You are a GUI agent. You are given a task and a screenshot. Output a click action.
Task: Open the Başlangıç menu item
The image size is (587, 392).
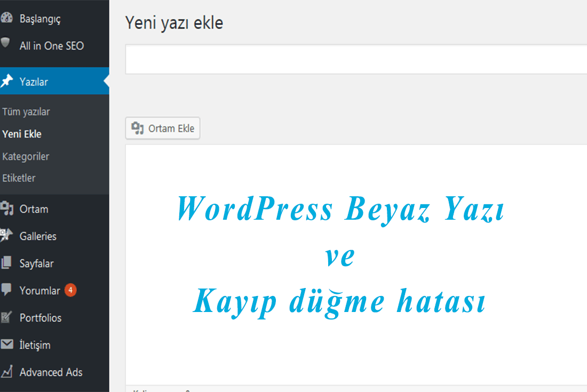pyautogui.click(x=54, y=18)
